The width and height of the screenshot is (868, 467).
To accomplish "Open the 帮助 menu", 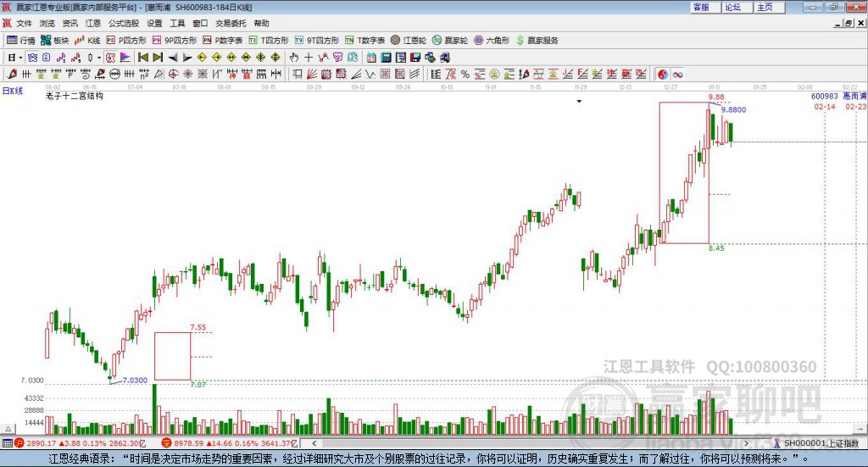I will click(261, 23).
